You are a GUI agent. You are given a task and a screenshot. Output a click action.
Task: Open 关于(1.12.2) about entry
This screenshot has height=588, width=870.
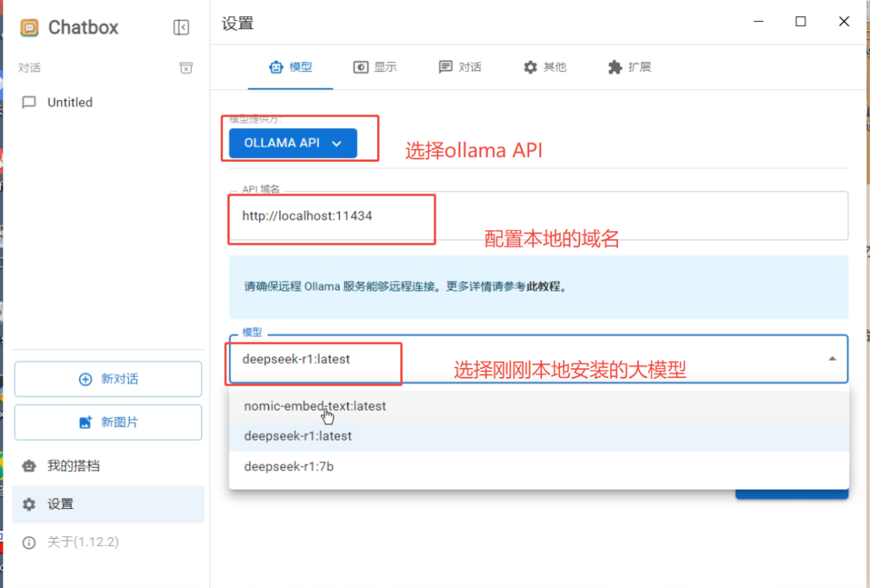[x=108, y=542]
